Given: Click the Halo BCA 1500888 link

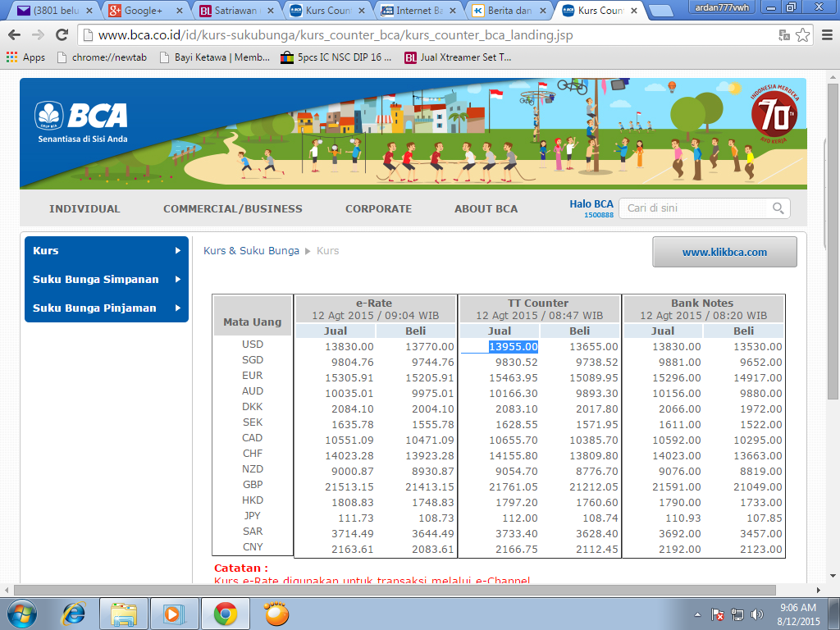Looking at the screenshot, I should [x=591, y=208].
